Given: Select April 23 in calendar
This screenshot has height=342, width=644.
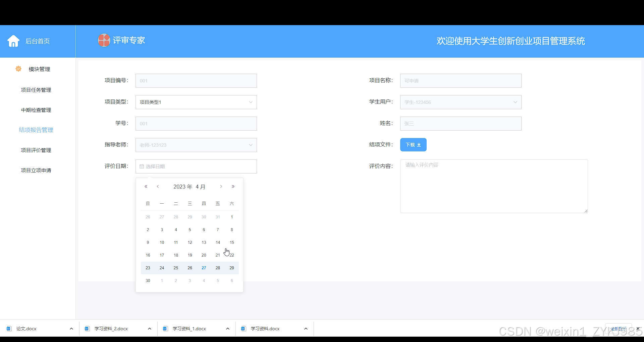Looking at the screenshot, I should tap(148, 268).
